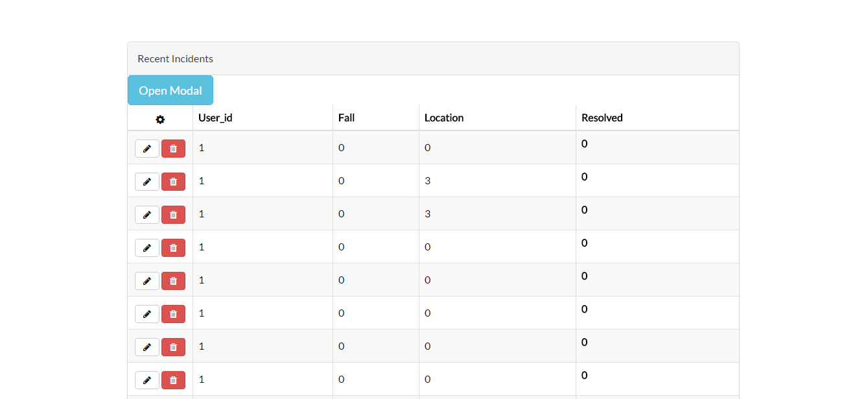Click the Location column header
The height and width of the screenshot is (399, 868).
pos(444,118)
